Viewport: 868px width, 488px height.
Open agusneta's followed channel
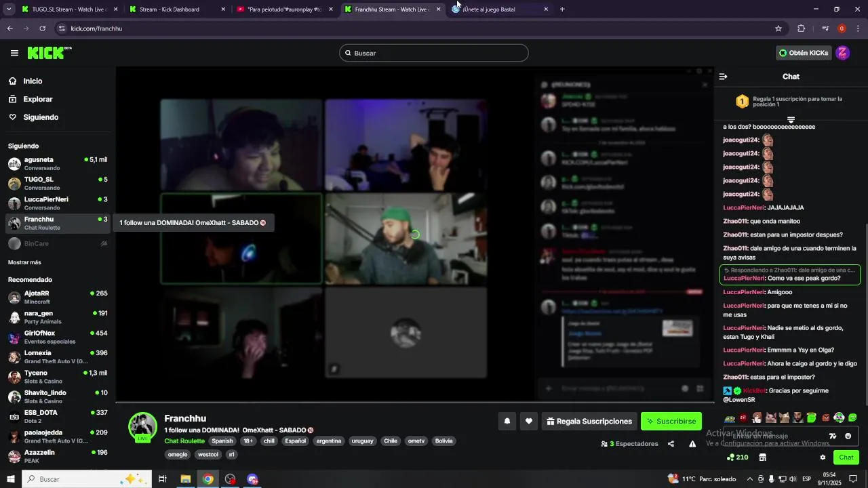58,163
